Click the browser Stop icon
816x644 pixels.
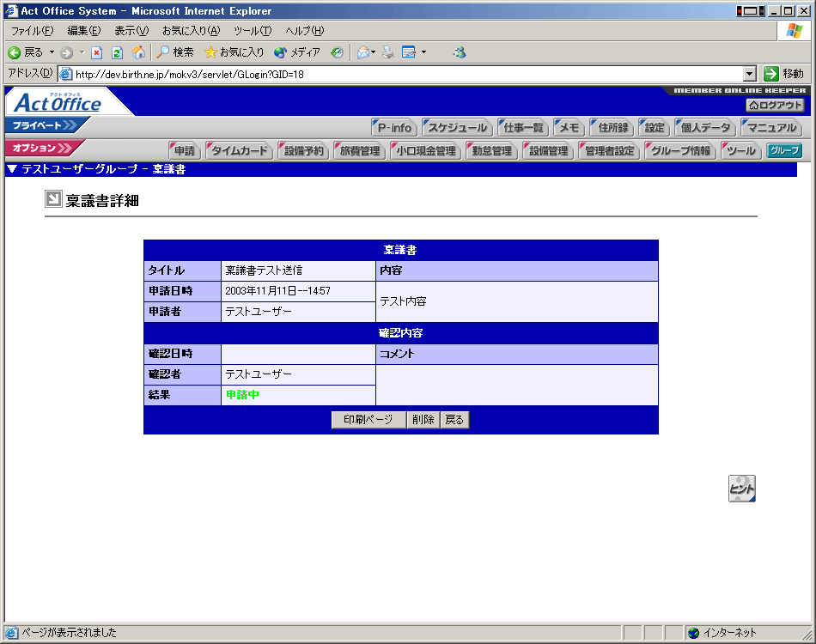coord(97,52)
